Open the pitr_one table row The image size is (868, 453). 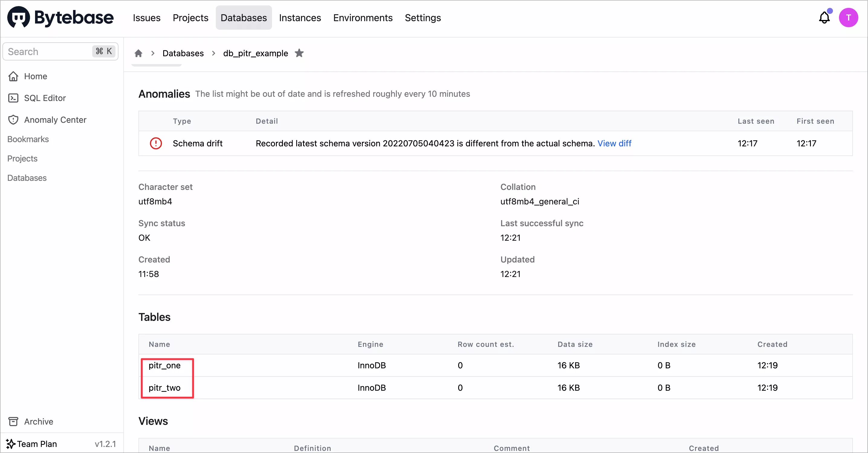(495, 365)
